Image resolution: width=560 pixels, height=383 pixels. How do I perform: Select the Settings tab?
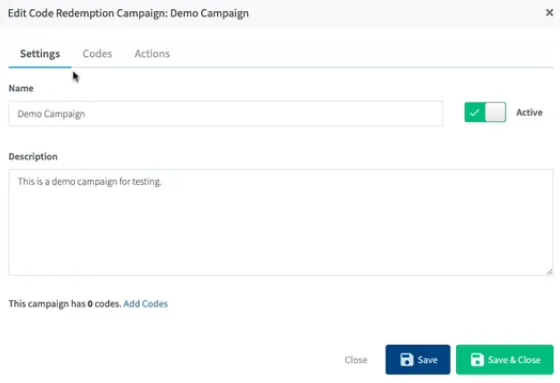(x=40, y=54)
